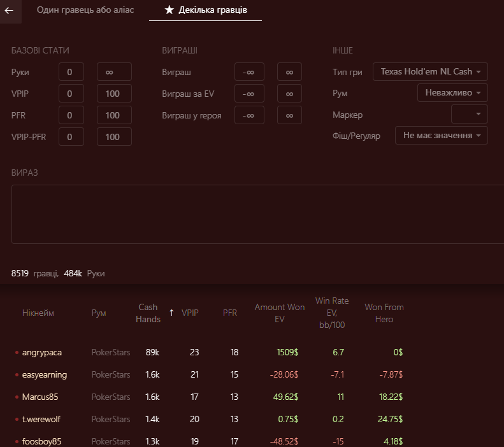Open the Тип гри dropdown
Image resolution: width=504 pixels, height=447 pixels.
click(x=430, y=71)
